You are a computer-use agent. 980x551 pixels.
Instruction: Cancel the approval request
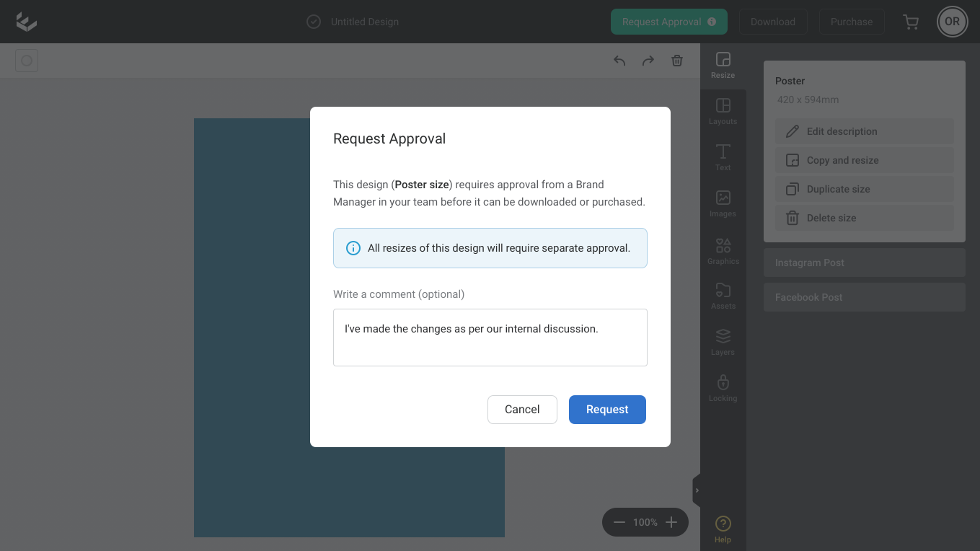(522, 409)
